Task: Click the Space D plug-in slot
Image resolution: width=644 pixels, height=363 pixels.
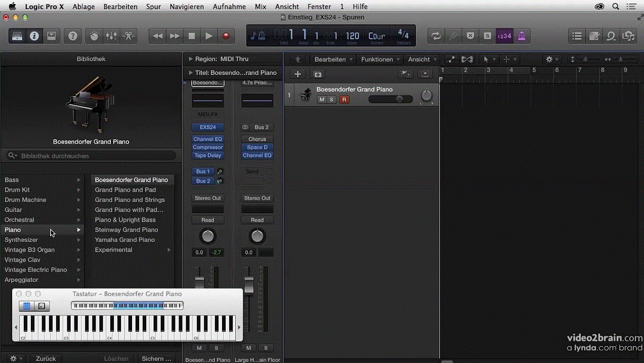Action: (257, 147)
